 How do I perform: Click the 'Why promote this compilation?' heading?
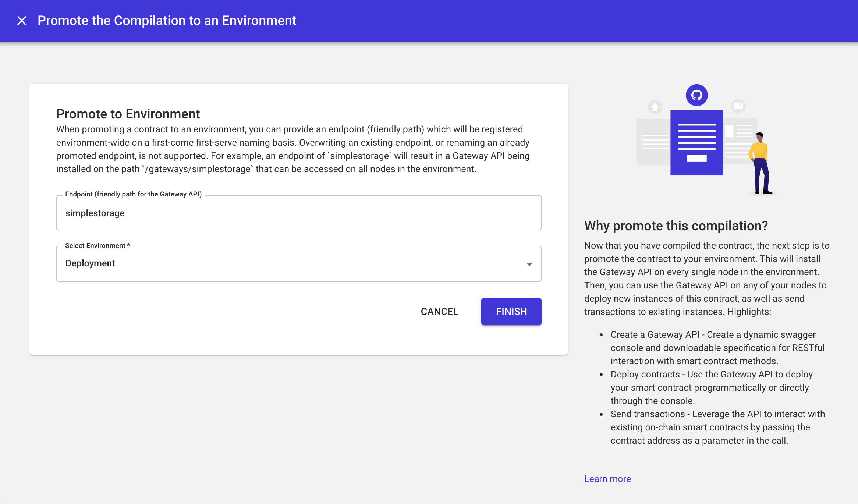676,226
